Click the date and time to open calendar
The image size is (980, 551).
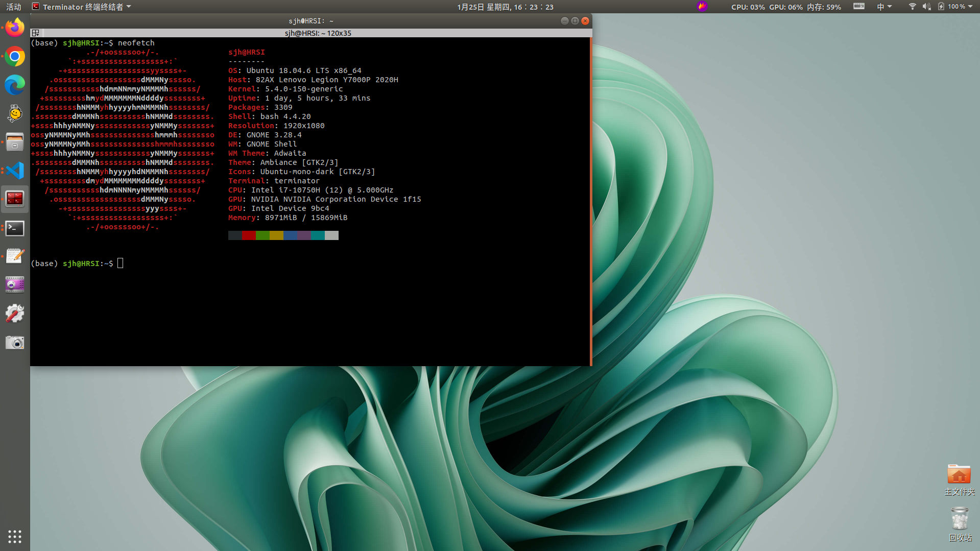pyautogui.click(x=506, y=7)
